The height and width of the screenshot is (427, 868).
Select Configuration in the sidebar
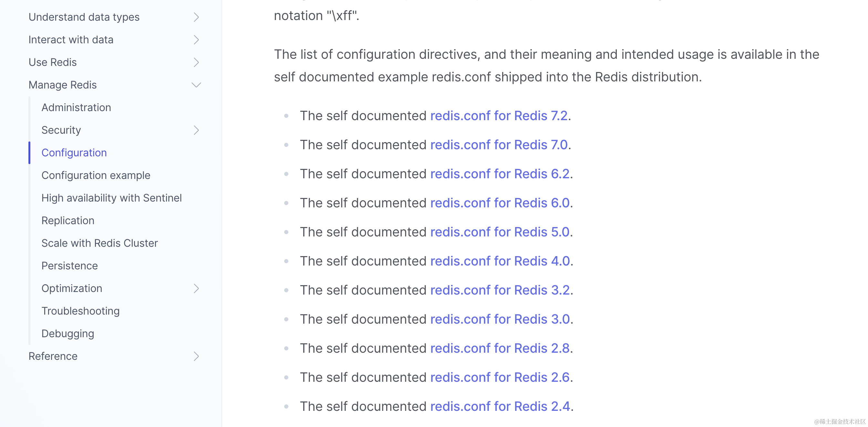tap(74, 153)
